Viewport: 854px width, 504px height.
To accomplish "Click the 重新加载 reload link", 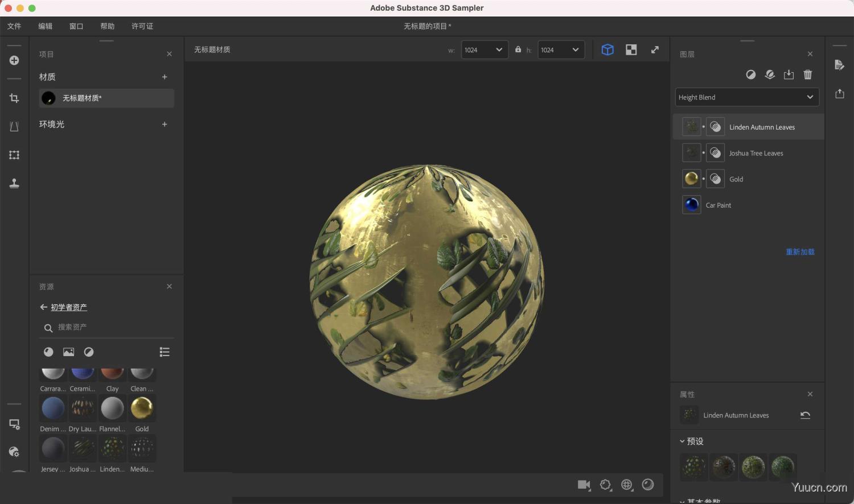I will (800, 251).
